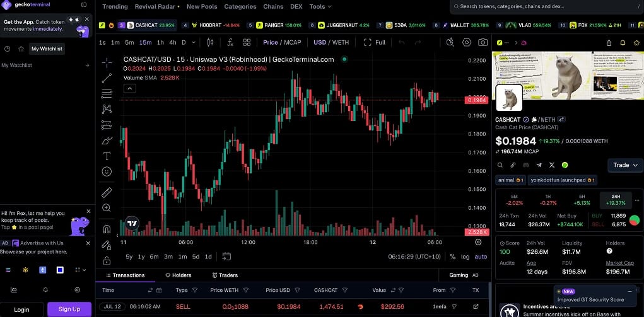Open the Traders tab
This screenshot has height=317, width=644.
pos(225,275)
